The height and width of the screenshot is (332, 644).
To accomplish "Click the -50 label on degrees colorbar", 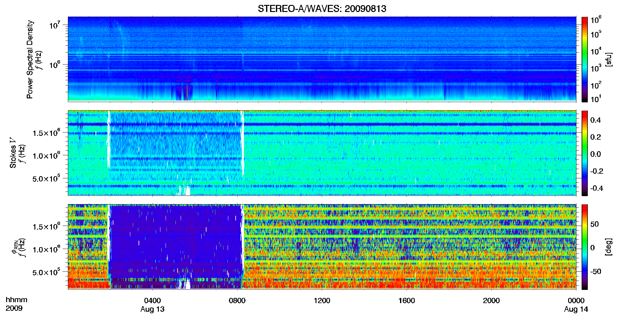I will tap(596, 271).
